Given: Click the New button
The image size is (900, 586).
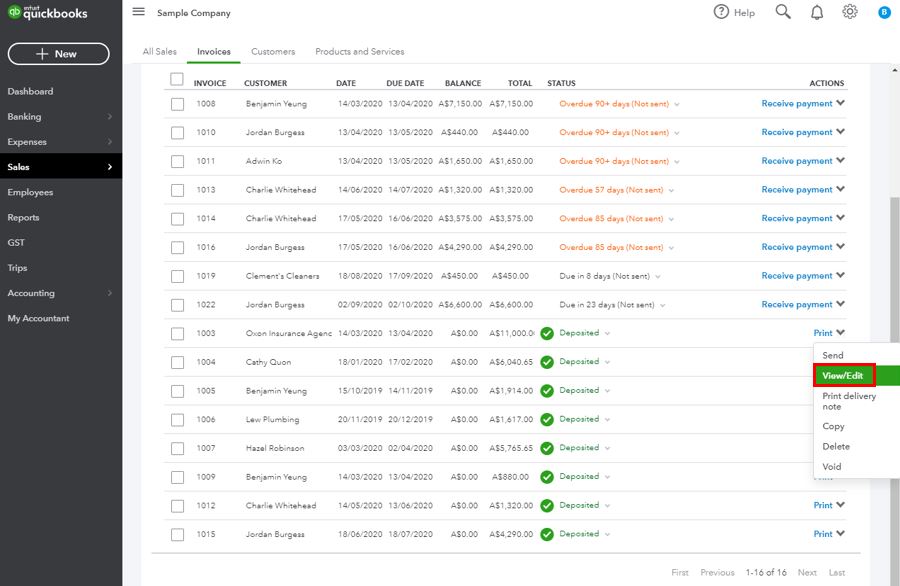Looking at the screenshot, I should (58, 54).
